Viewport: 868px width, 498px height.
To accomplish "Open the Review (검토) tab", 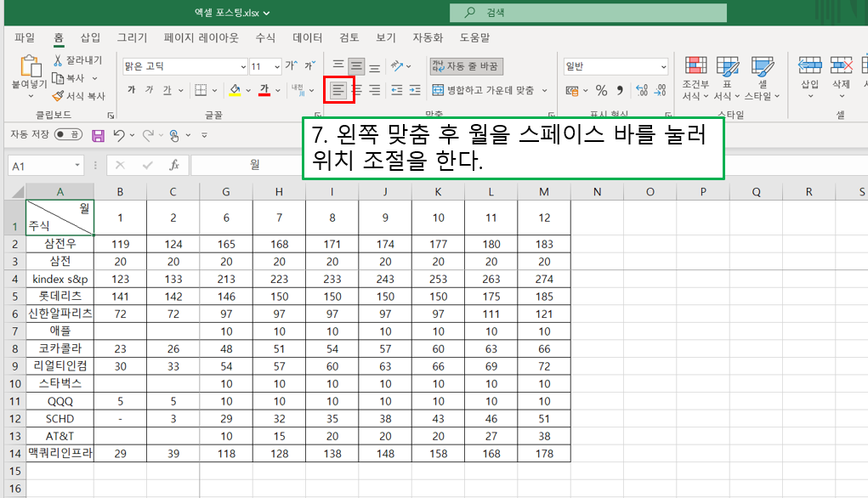I will point(349,37).
